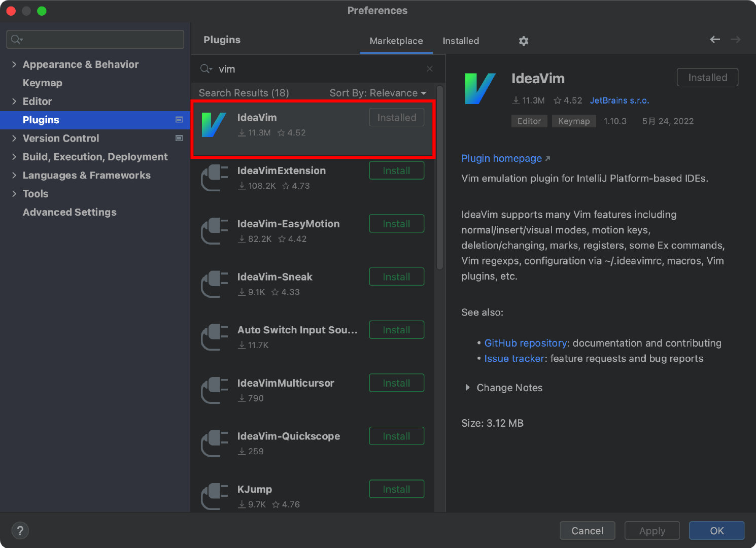Click the settings search magnifier icon
Viewport: 756px width, 548px height.
[17, 40]
